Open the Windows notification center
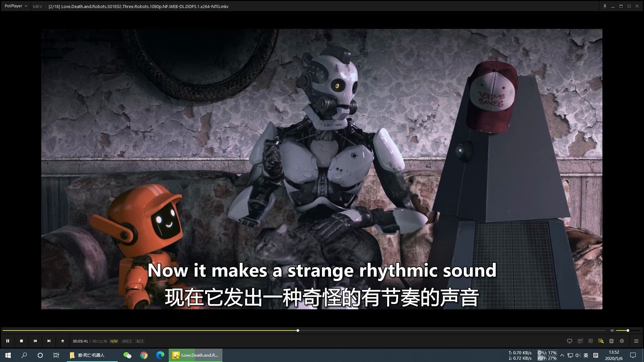Viewport: 644px width, 362px height. click(633, 355)
